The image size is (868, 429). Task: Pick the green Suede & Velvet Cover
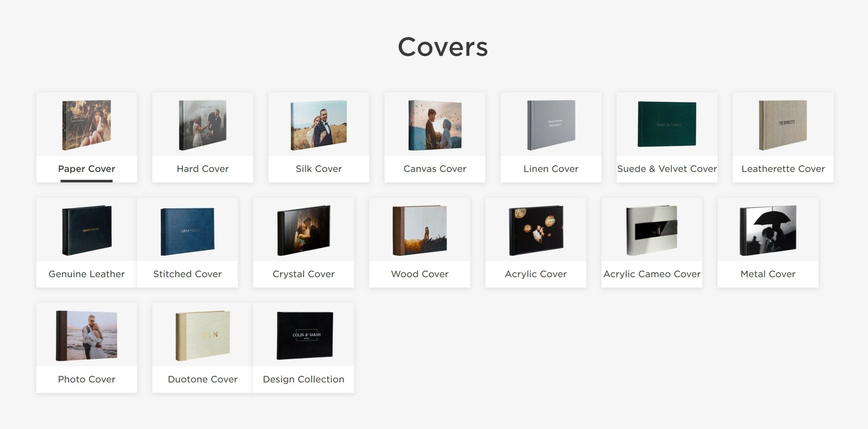coord(667,124)
